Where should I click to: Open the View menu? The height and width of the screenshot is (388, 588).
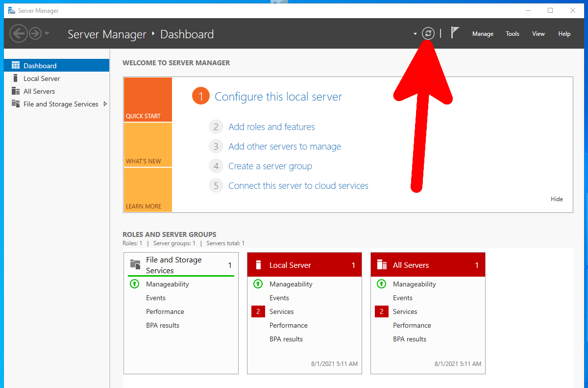pos(539,34)
